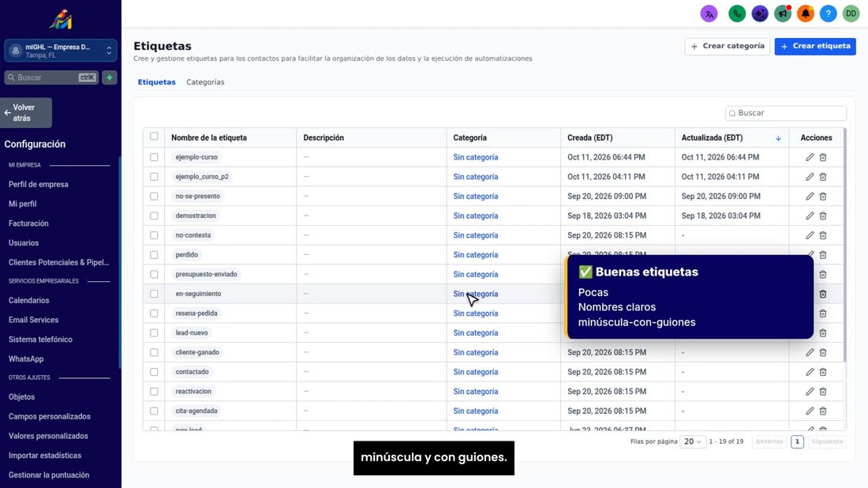Click the Volver atrás button

[26, 113]
